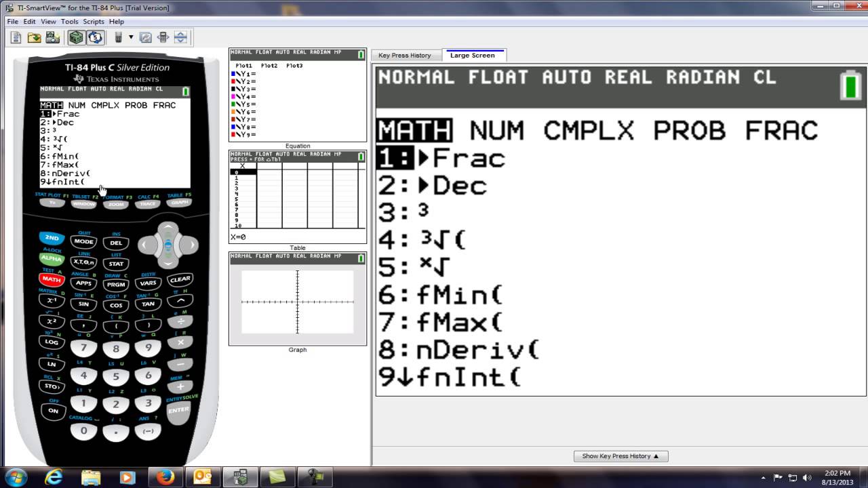Click the VARS calculator key

(148, 283)
